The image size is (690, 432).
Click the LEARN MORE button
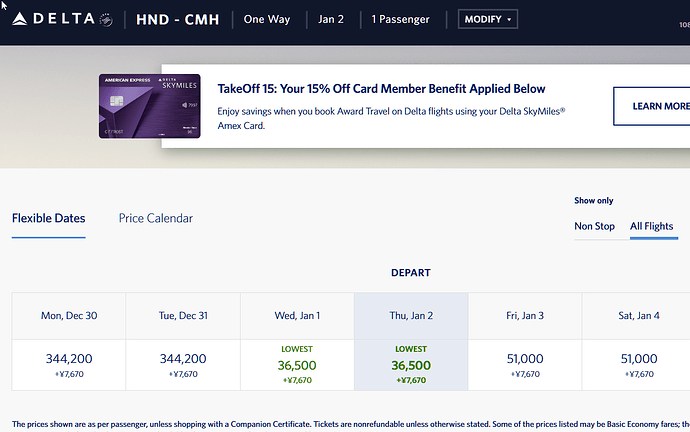654,106
